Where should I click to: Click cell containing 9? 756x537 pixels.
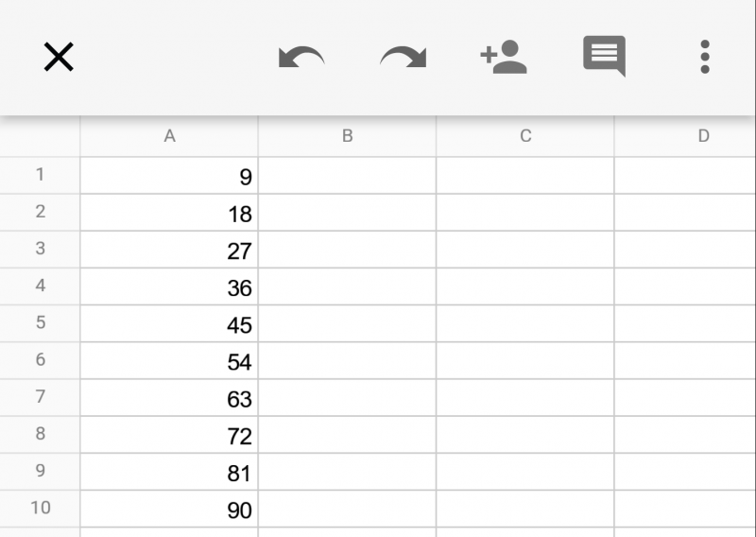[169, 176]
